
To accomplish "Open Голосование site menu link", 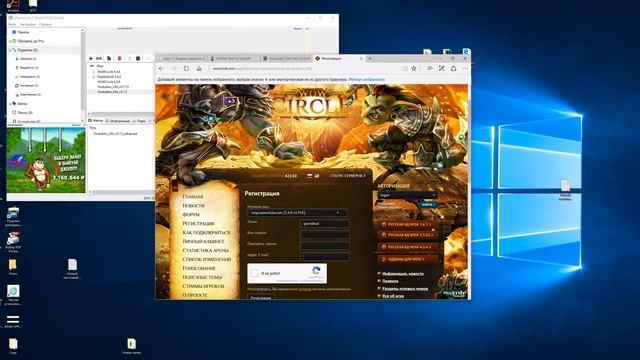I will click(199, 269).
